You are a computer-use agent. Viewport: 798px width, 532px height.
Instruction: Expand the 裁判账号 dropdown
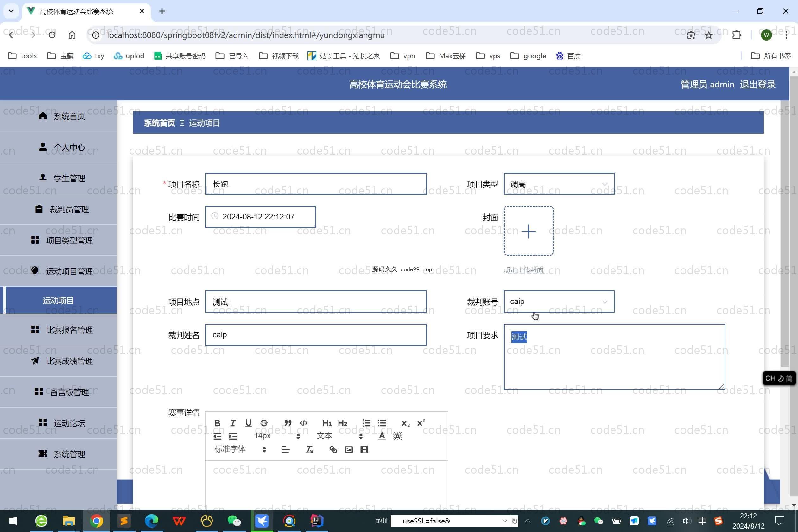(559, 301)
